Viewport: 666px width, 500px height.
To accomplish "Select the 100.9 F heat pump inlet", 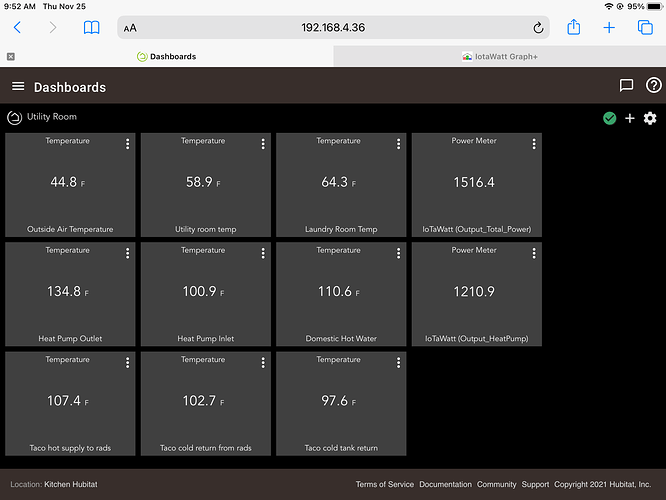I will point(203,291).
